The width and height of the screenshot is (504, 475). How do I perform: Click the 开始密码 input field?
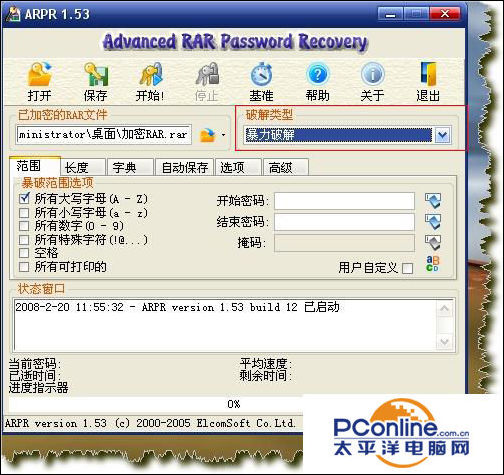point(344,201)
